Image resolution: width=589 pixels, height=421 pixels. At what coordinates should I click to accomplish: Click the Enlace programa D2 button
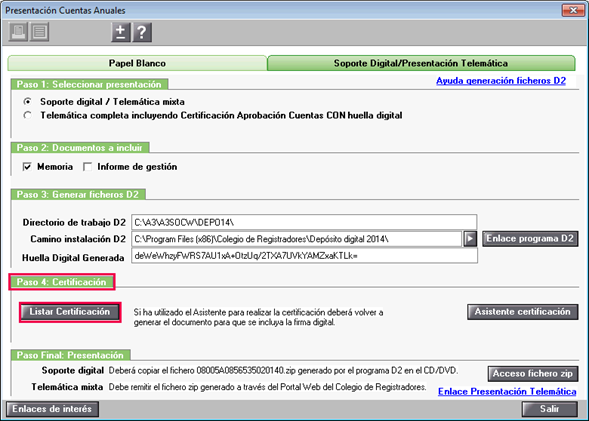point(530,239)
